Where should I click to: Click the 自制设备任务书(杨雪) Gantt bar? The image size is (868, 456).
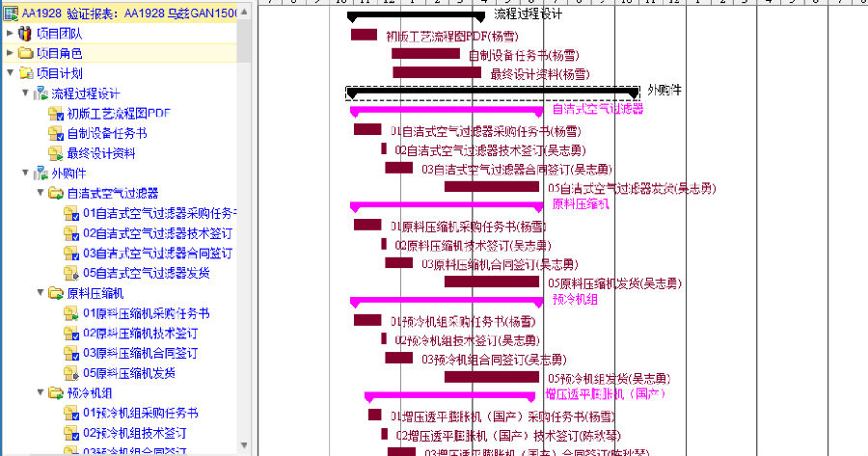pyautogui.click(x=425, y=54)
